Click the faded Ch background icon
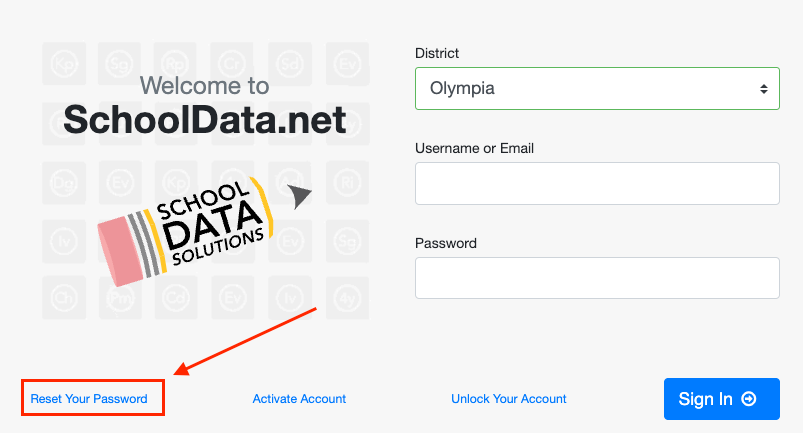 (64, 298)
